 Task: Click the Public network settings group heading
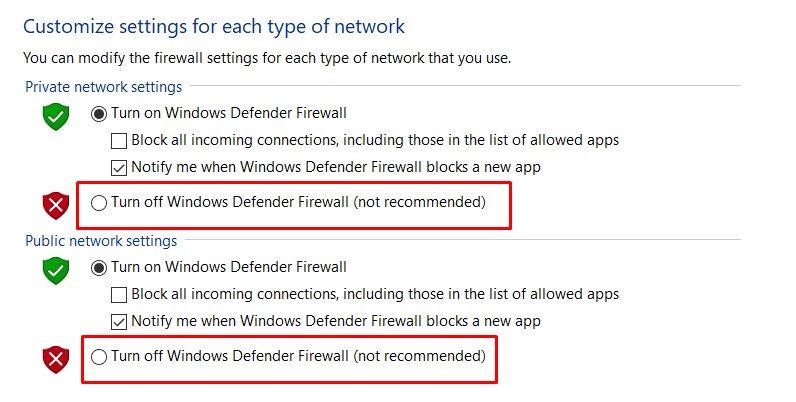(x=101, y=241)
